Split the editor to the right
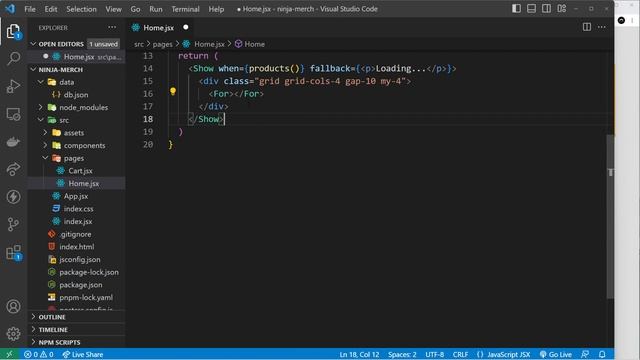The width and height of the screenshot is (640, 360). [x=587, y=27]
